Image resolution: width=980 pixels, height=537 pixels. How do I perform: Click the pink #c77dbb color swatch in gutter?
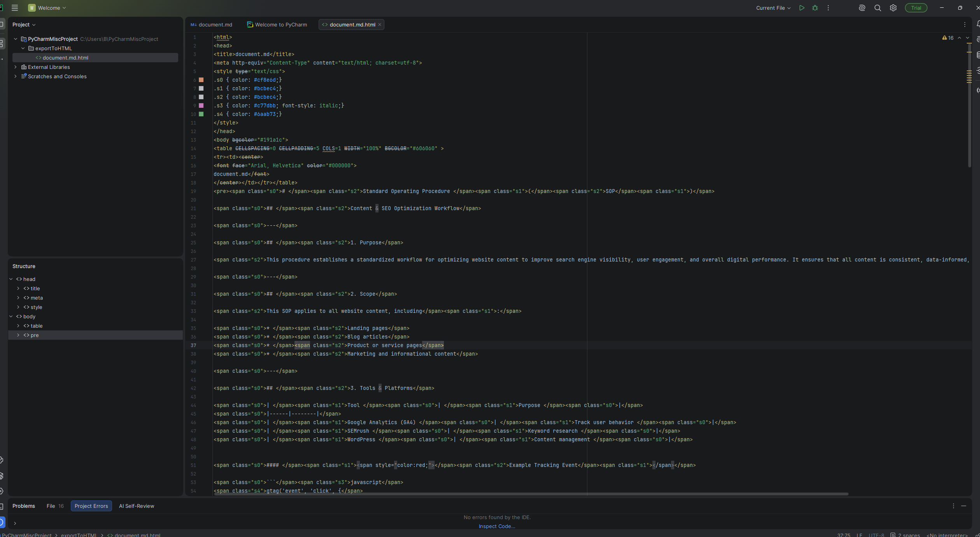(x=201, y=105)
